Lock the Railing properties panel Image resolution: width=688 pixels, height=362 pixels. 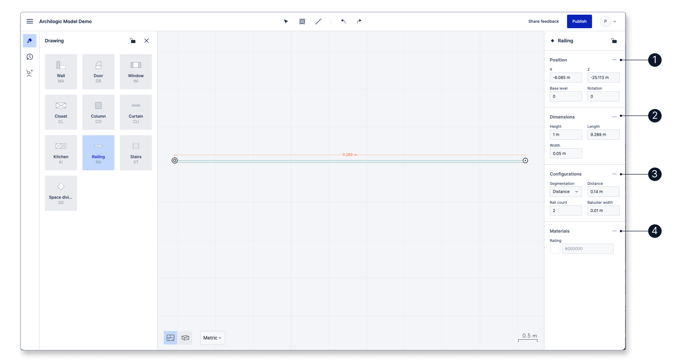click(x=614, y=41)
